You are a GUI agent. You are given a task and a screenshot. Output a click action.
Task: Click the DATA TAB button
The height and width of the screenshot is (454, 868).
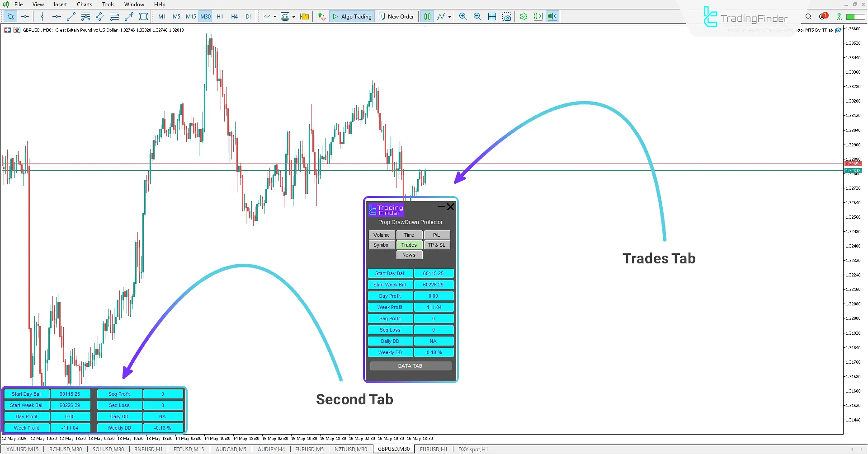[x=410, y=366]
